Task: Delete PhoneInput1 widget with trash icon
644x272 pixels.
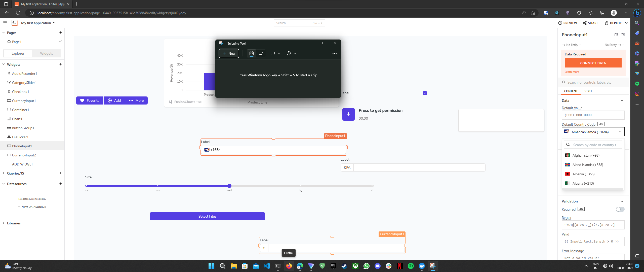Action: tap(623, 35)
